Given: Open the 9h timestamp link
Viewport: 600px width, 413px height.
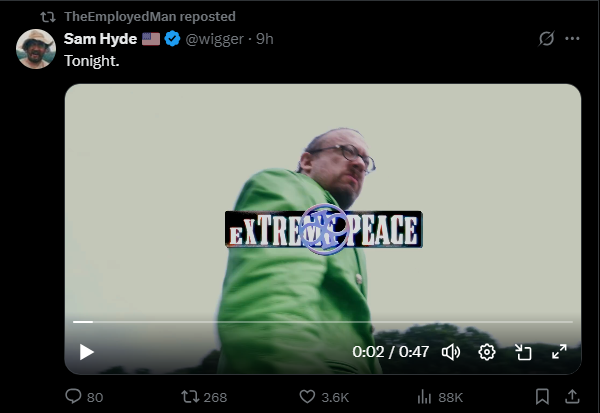Looking at the screenshot, I should (264, 39).
